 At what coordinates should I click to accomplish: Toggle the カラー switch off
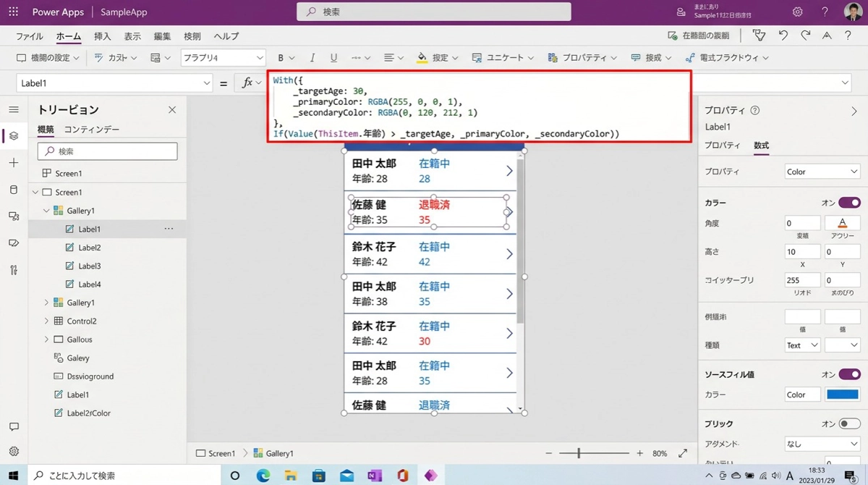tap(849, 203)
